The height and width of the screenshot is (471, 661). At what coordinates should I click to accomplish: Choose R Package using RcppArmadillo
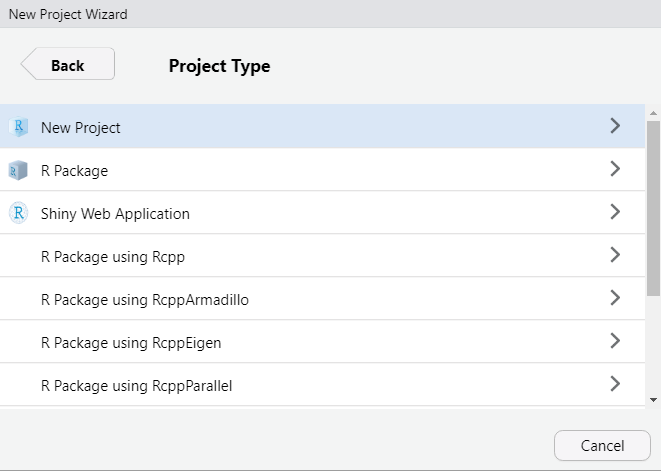322,298
